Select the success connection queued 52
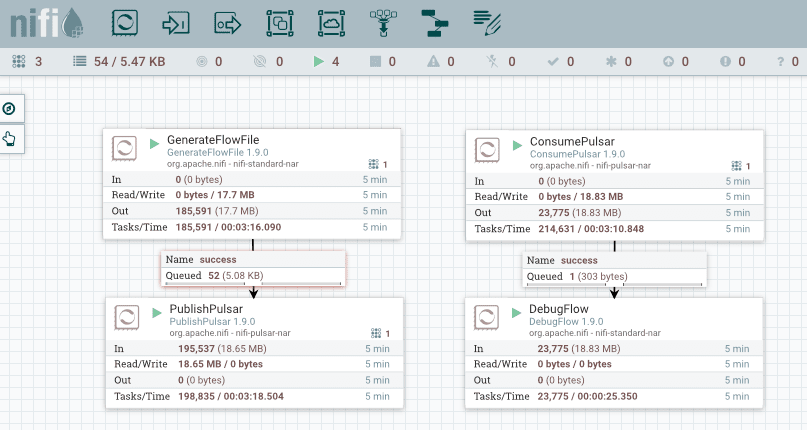Image resolution: width=807 pixels, height=430 pixels. (253, 268)
